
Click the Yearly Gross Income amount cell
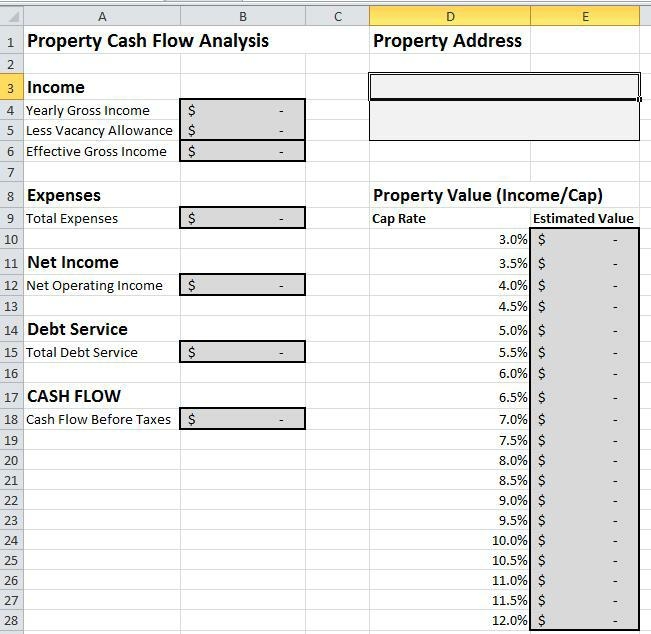[242, 110]
